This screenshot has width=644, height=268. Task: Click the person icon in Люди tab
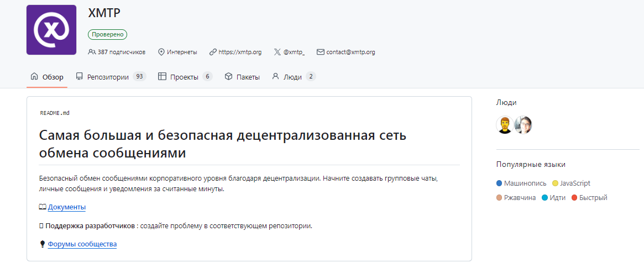[276, 76]
